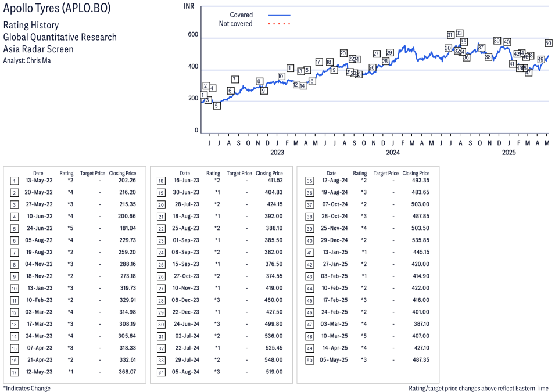Viewport: 555px width, 392px height.
Task: Select chart marker 49 on the chart
Action: pos(541,59)
